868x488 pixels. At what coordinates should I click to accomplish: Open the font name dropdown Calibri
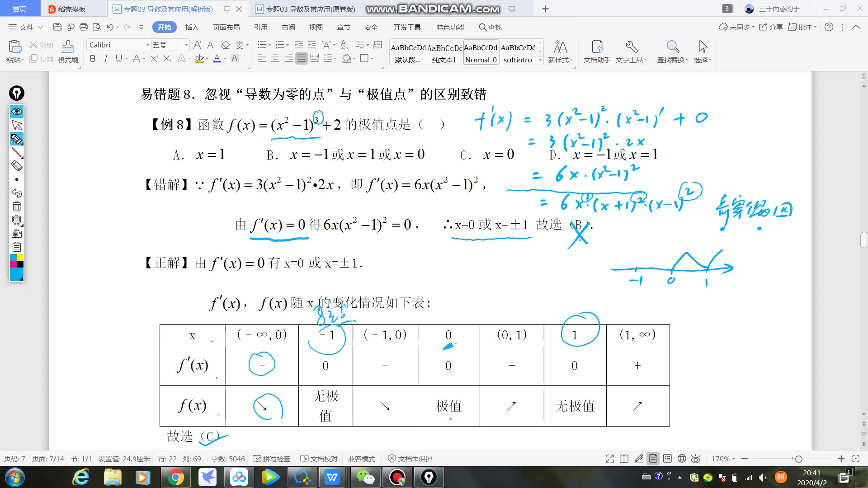(147, 45)
